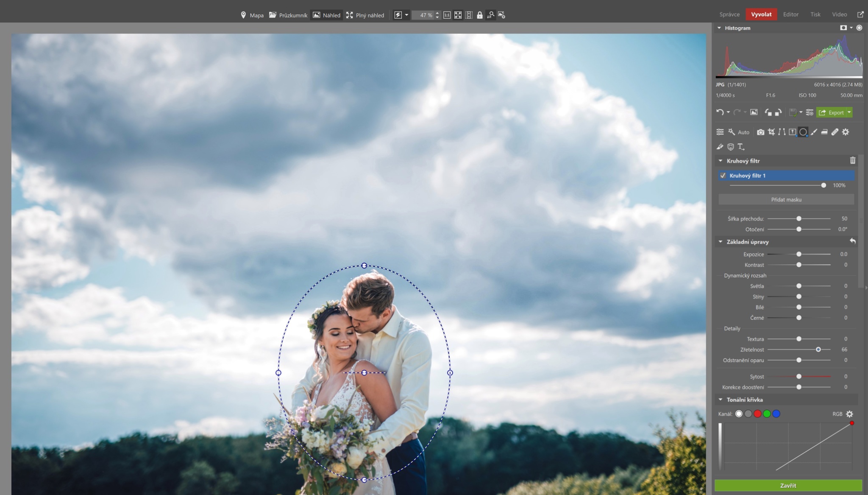Switch to the Editor tab
868x495 pixels.
(790, 14)
